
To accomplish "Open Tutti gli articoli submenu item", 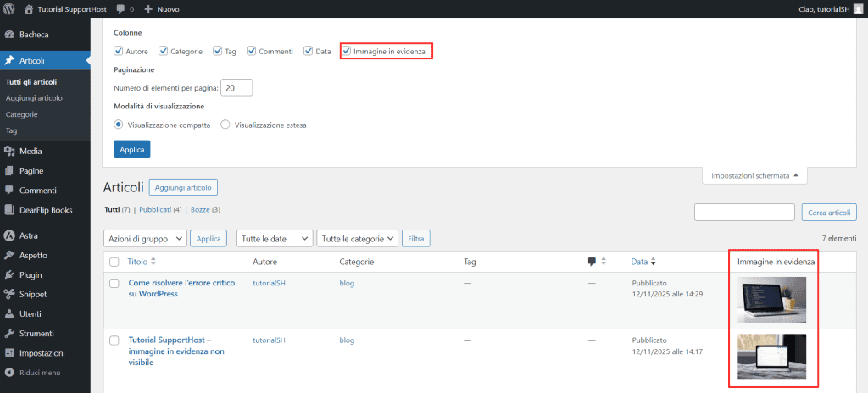I will [31, 82].
